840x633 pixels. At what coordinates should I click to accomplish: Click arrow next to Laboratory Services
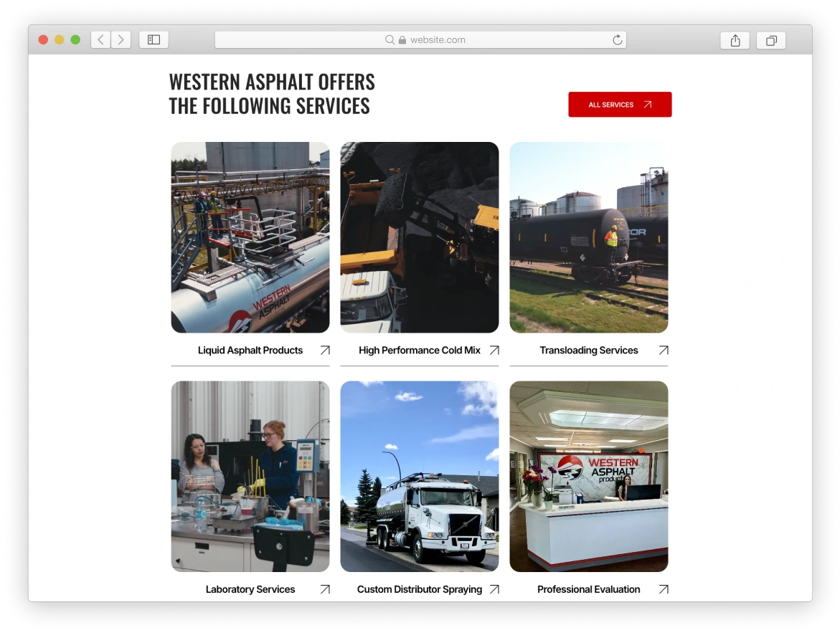(325, 589)
